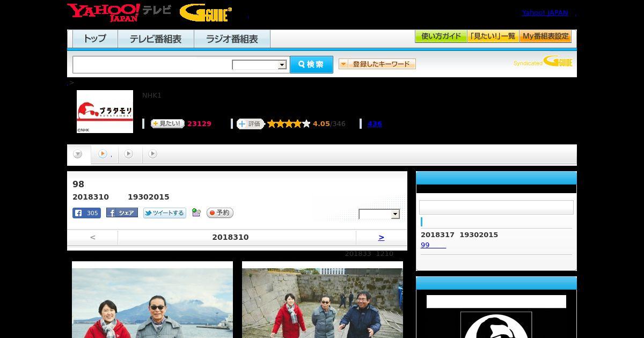Click the 23129 want-to-watch count
Screen dimensions: 644x338
click(199, 124)
